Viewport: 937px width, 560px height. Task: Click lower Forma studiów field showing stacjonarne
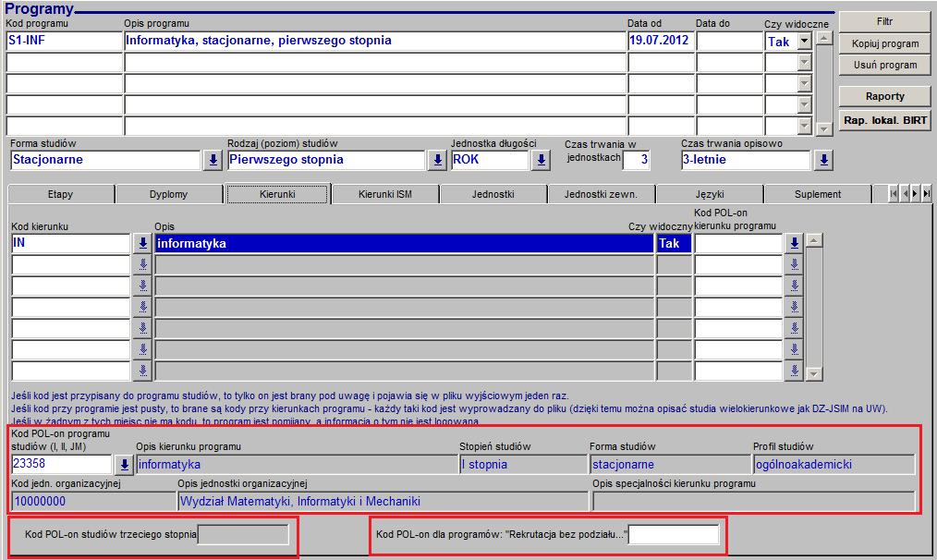(x=670, y=465)
